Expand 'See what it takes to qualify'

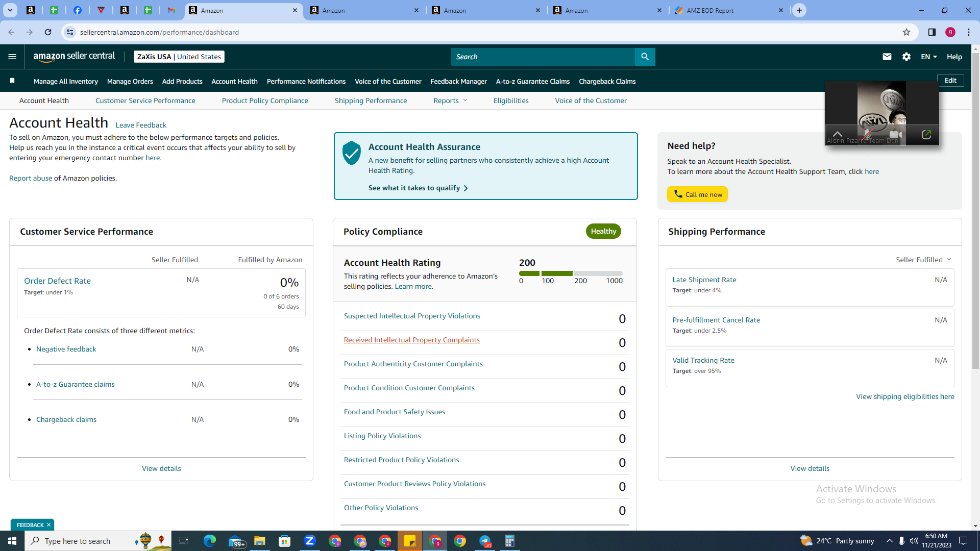(418, 188)
